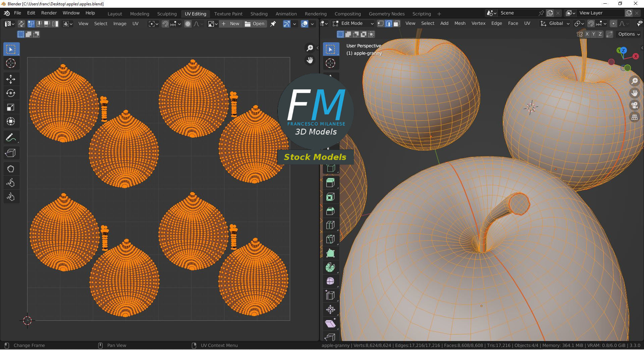Image resolution: width=644 pixels, height=350 pixels.
Task: Open the Mesh menu in 3D viewport
Action: coord(460,23)
